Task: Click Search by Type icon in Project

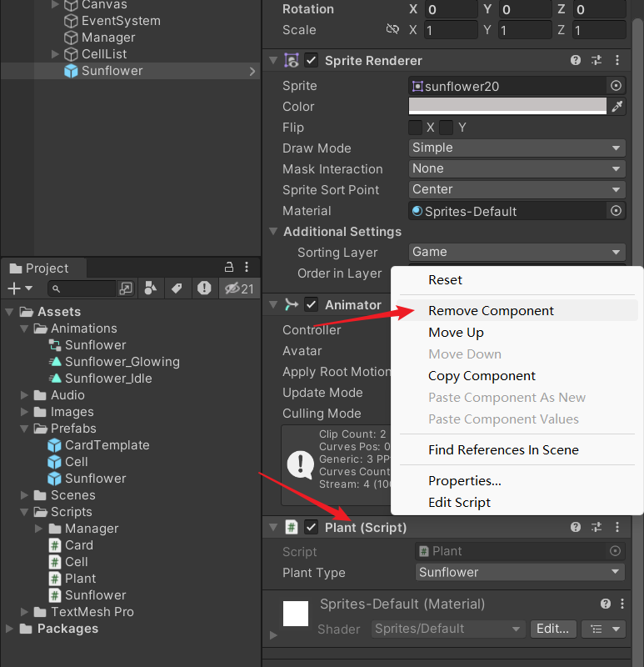Action: pos(150,288)
